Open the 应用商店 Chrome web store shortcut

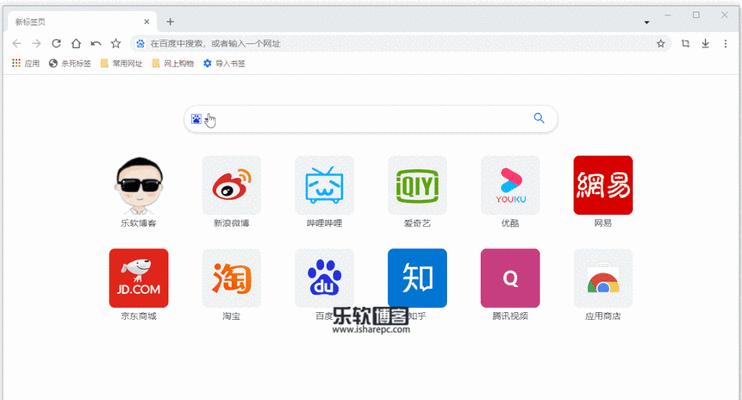click(x=603, y=278)
